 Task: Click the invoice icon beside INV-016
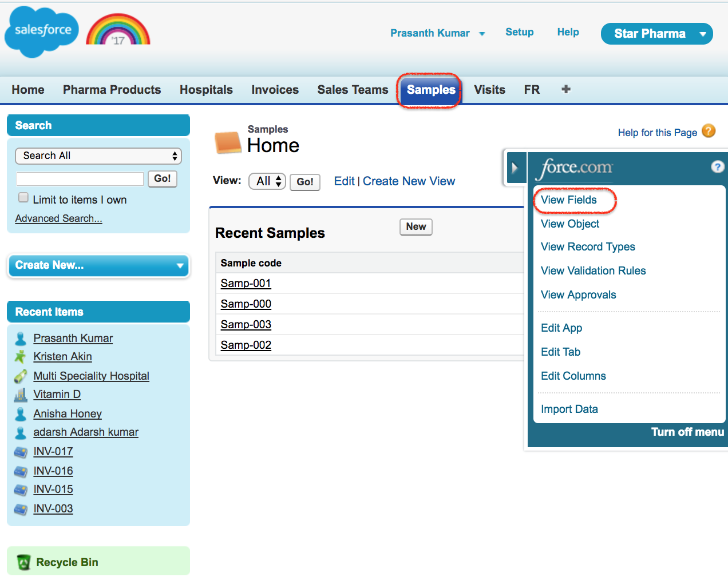pos(21,471)
